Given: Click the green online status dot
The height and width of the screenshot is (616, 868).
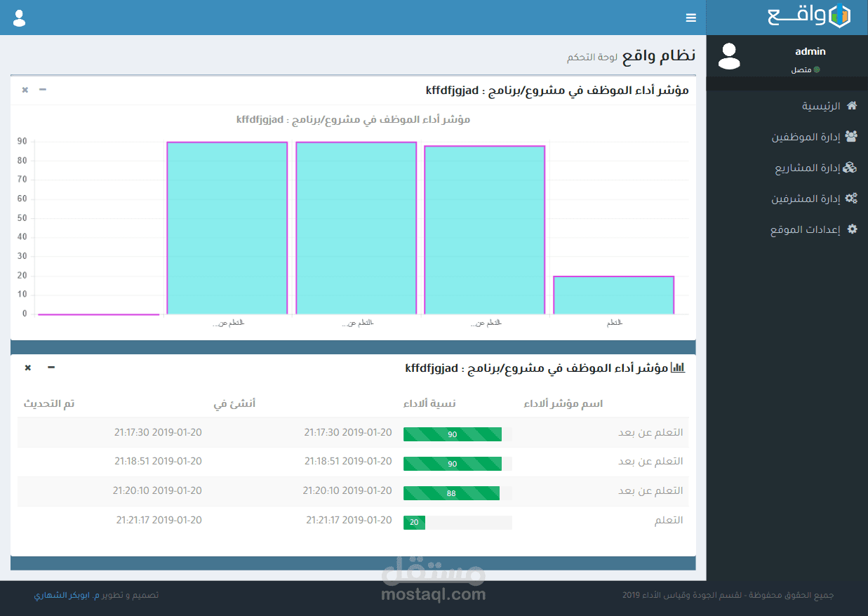Looking at the screenshot, I should pyautogui.click(x=817, y=70).
